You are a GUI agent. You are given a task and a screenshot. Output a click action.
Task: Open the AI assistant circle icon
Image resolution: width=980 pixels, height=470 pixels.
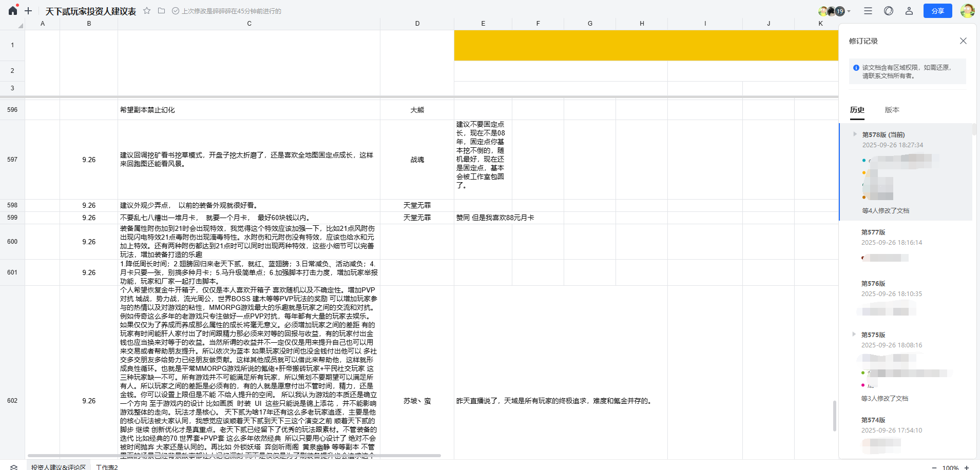[889, 11]
